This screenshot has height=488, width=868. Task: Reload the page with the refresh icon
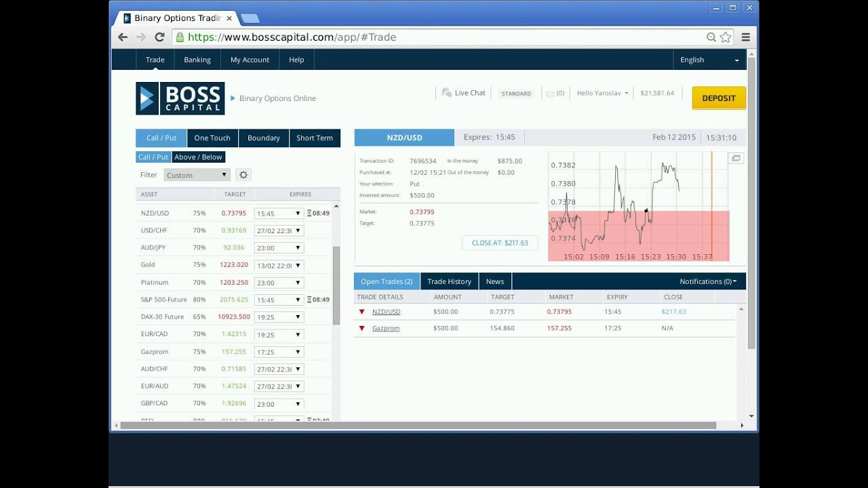tap(159, 37)
